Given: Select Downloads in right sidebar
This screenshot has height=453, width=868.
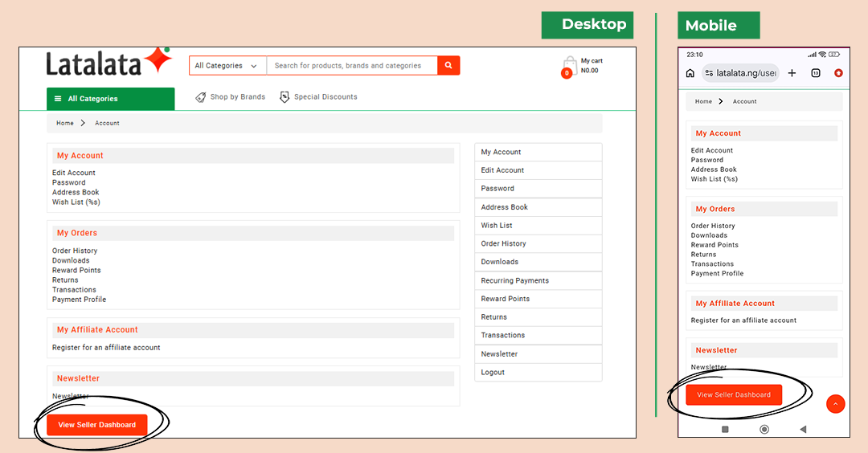Looking at the screenshot, I should [x=538, y=262].
